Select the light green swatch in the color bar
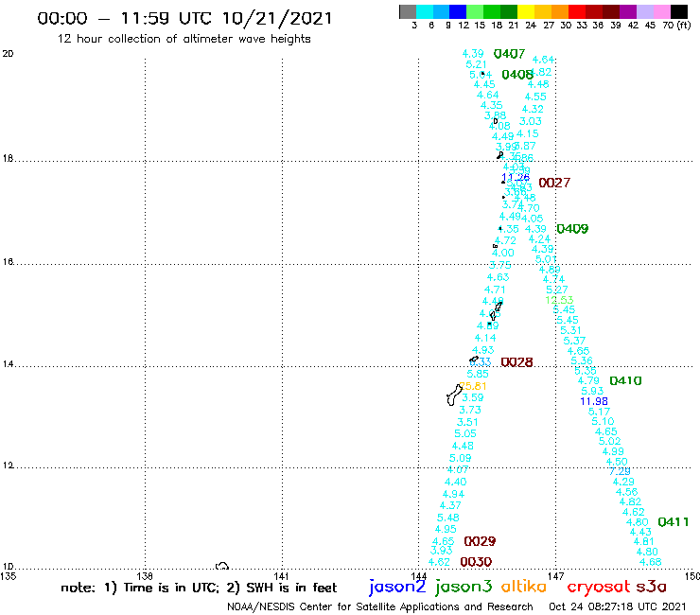 coord(475,11)
